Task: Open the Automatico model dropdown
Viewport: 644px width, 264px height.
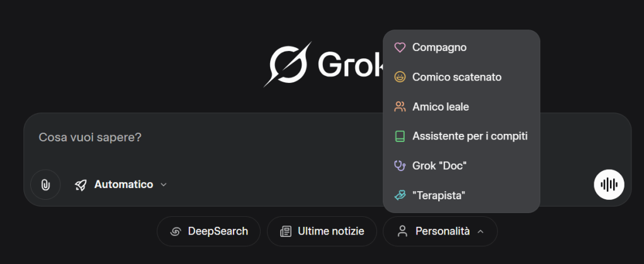Action: 123,185
